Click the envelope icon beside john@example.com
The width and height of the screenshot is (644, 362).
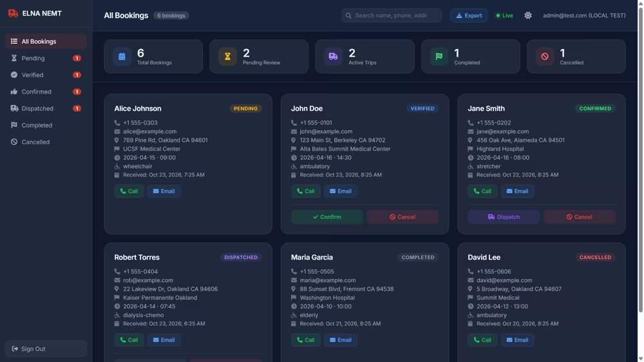294,131
